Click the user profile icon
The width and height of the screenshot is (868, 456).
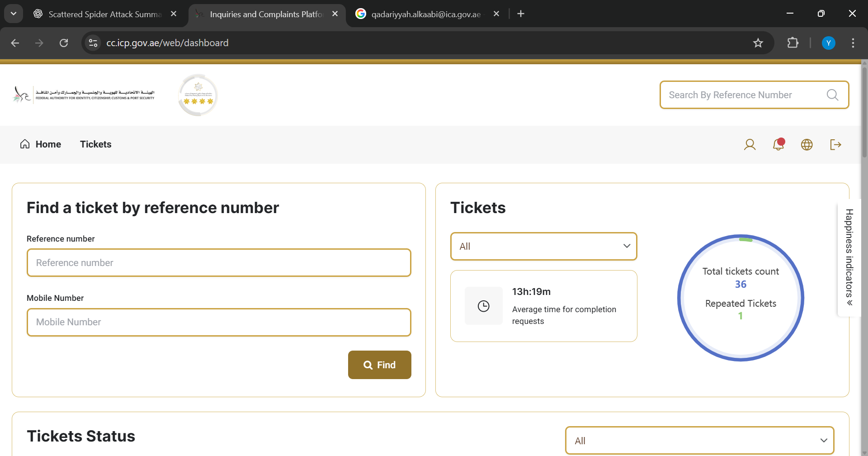point(750,145)
